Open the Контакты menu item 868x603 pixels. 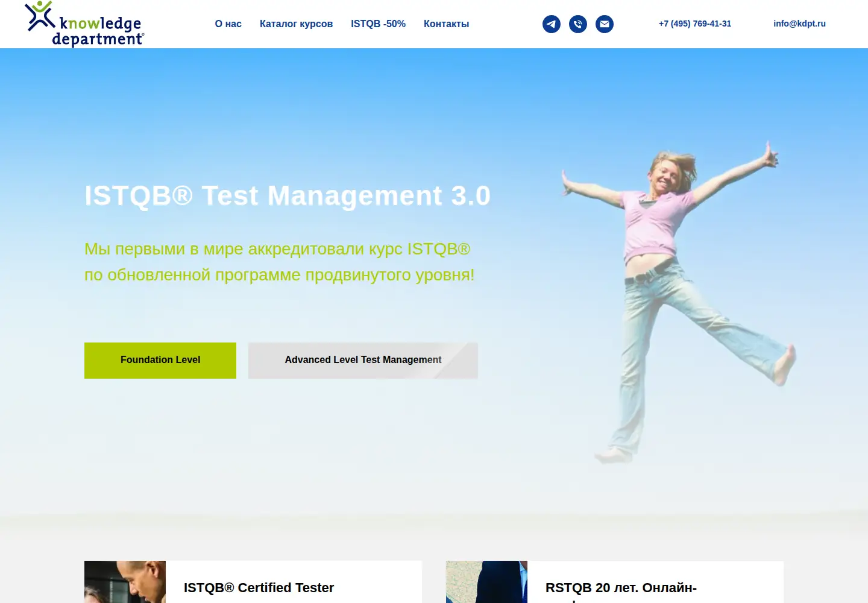[446, 24]
